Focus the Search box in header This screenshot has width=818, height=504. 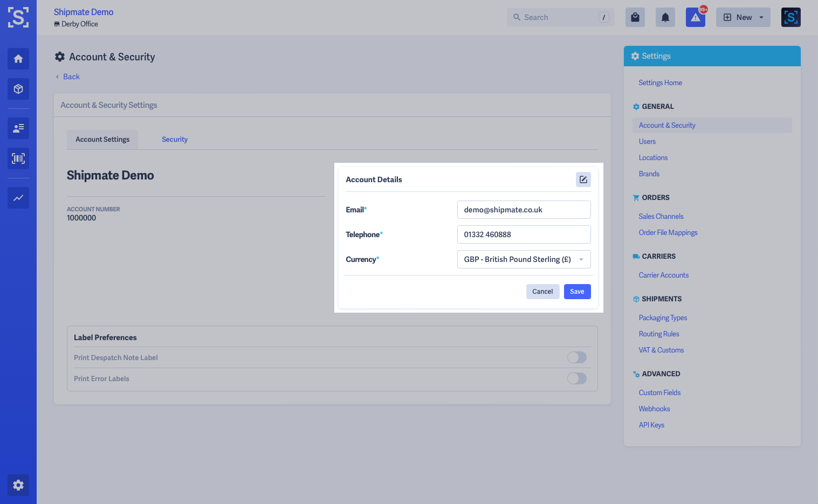[x=561, y=17]
